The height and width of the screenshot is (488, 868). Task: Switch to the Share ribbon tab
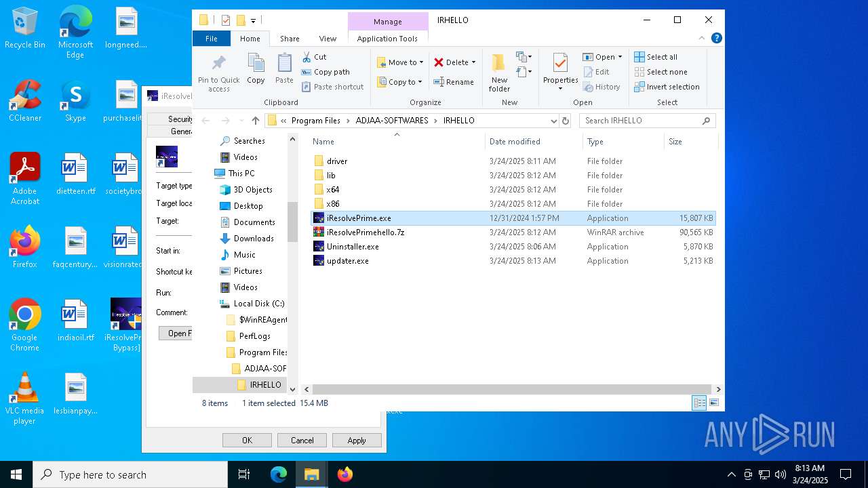[x=290, y=39]
